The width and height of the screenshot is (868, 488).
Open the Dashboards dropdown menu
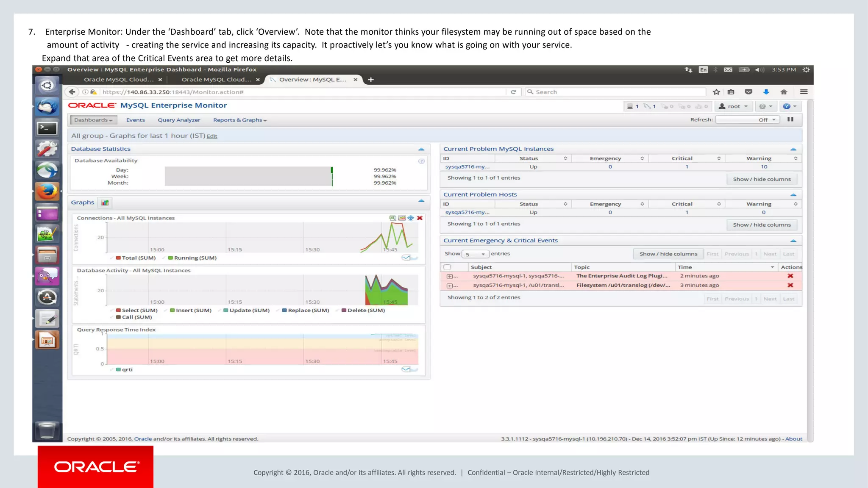point(93,120)
